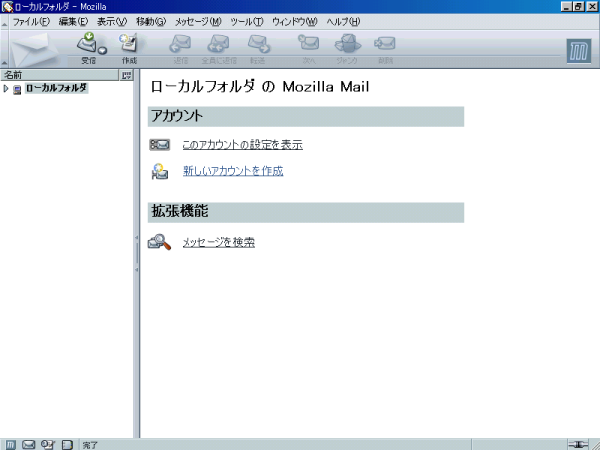
Task: Open Navigator from status bar icon
Action: point(11,445)
